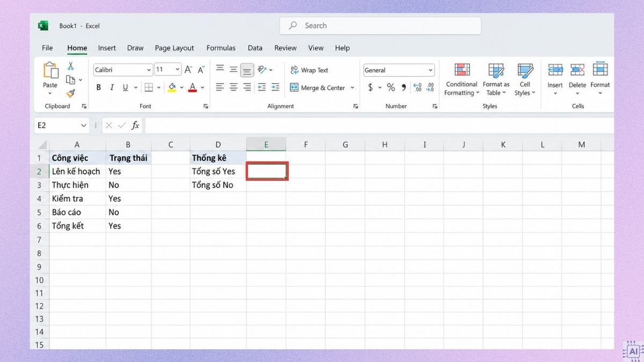Decrease font size with smaller A icon
This screenshot has height=362, width=644.
pyautogui.click(x=201, y=70)
